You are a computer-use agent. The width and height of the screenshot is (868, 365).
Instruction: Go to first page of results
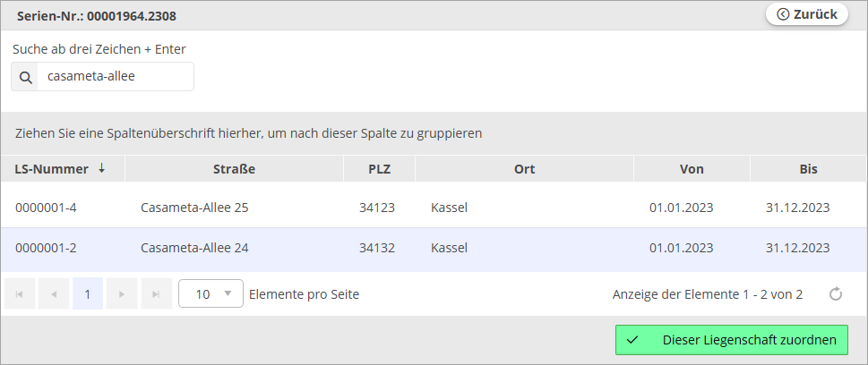20,293
